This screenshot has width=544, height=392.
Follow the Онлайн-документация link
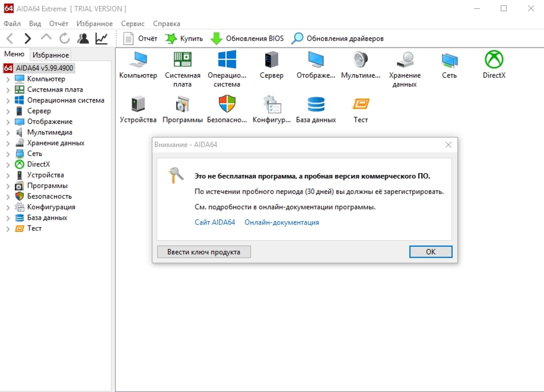pos(282,223)
